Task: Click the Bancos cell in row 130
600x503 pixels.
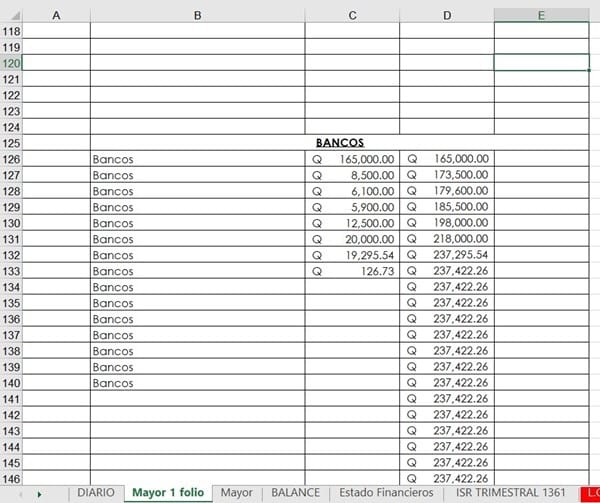Action: 198,223
